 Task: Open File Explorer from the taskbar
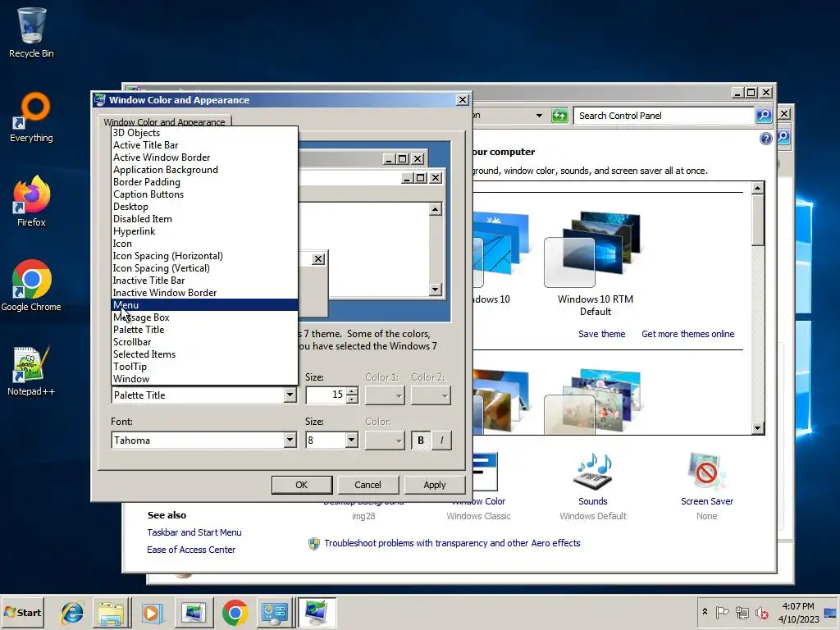coord(111,612)
